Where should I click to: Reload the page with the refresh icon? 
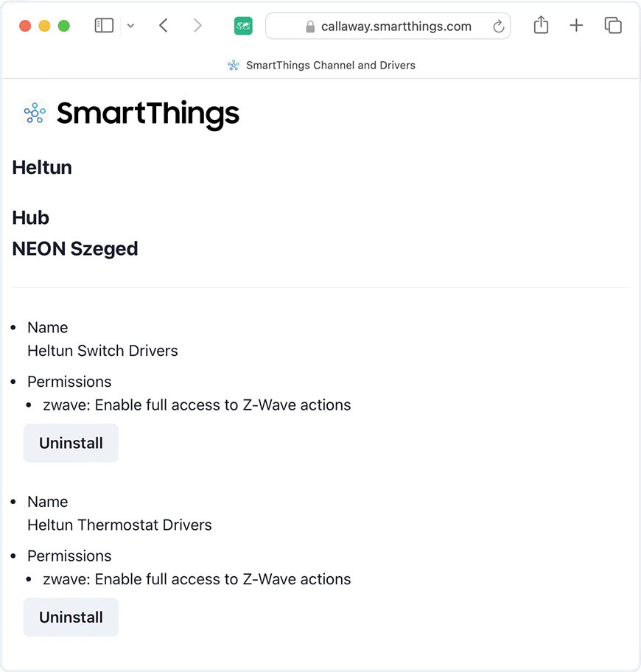coord(498,27)
